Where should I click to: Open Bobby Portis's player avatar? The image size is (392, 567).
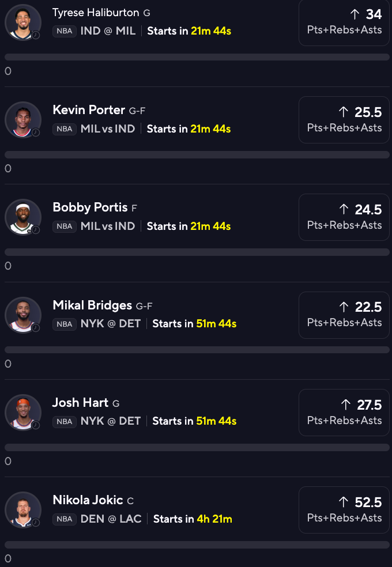[x=23, y=217]
